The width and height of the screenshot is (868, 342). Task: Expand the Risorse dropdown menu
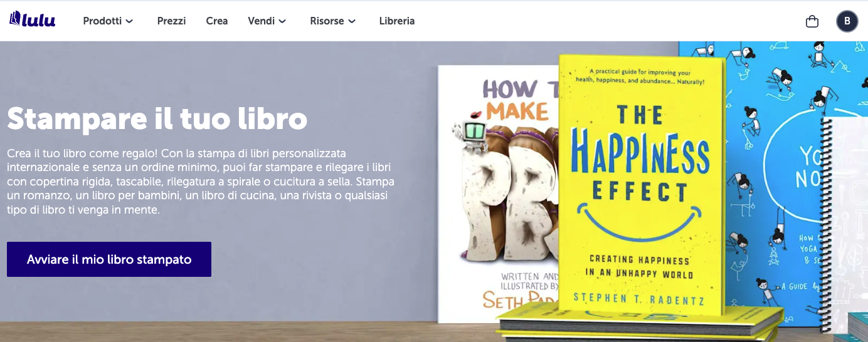[333, 21]
